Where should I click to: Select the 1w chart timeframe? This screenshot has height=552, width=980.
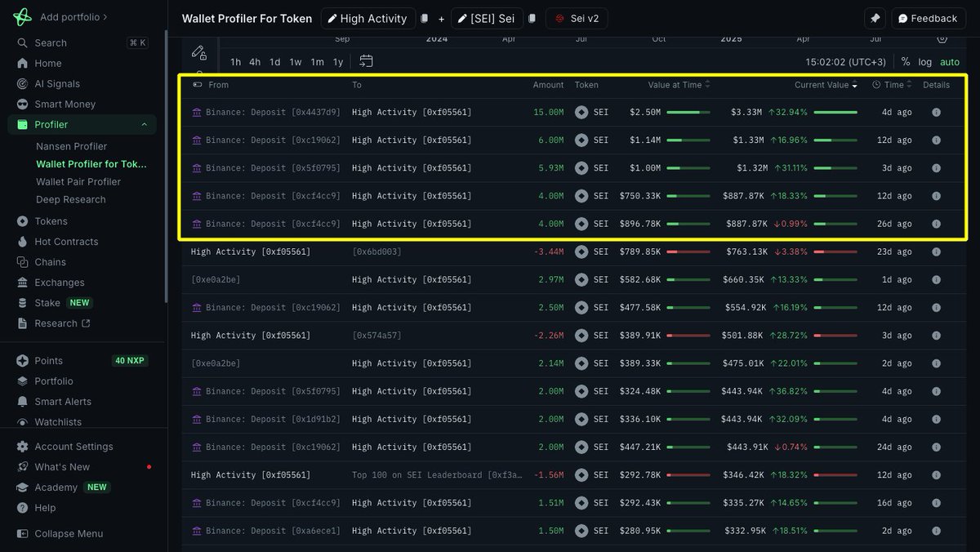pos(296,62)
